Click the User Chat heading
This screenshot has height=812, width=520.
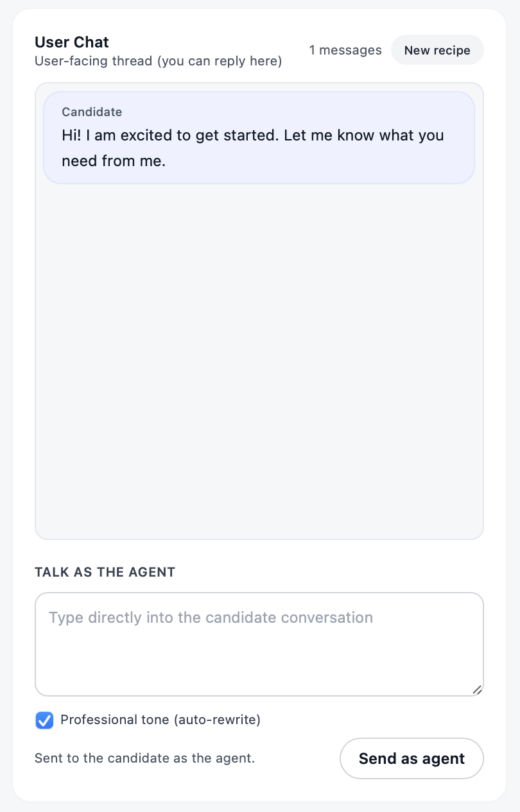(x=72, y=42)
